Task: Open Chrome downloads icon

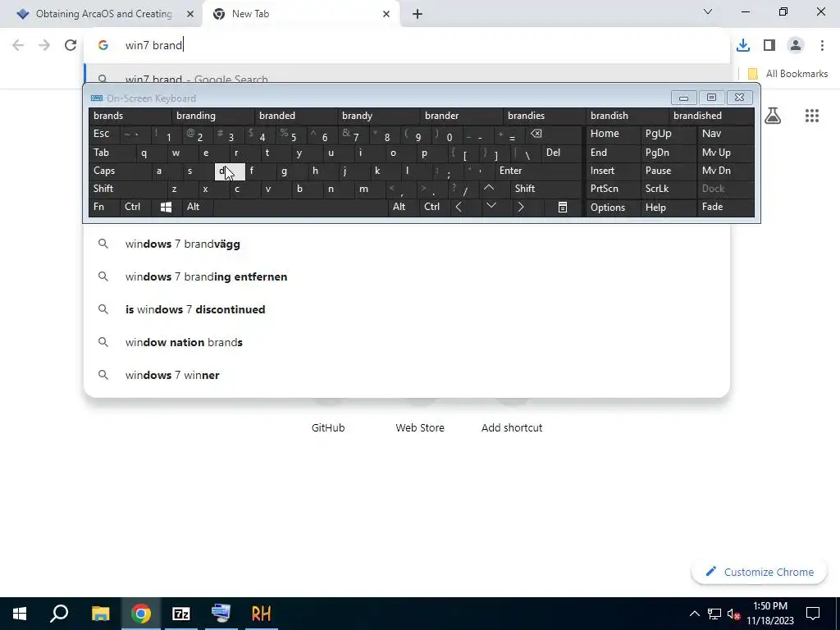Action: click(742, 45)
